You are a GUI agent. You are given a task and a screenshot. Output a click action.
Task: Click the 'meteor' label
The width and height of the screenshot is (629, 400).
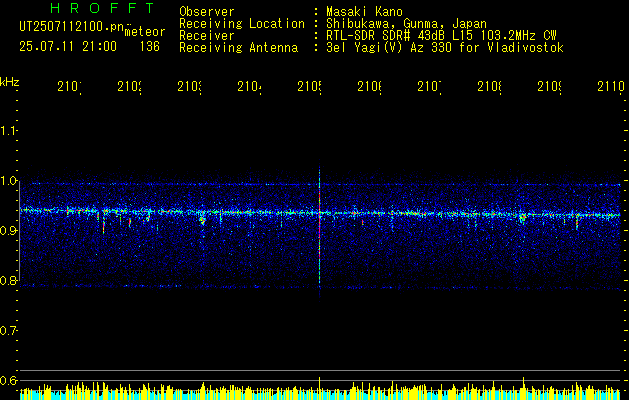click(145, 32)
